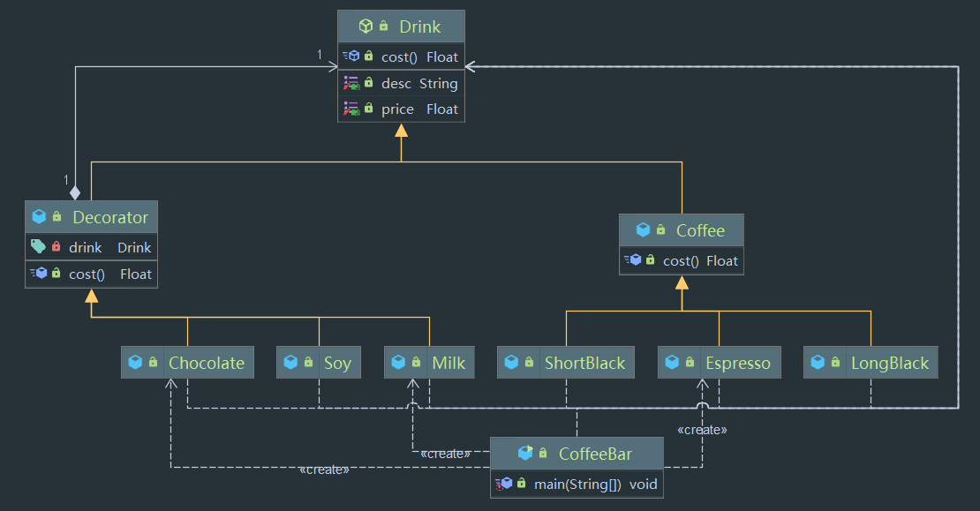980x511 pixels.
Task: Click the property icon beside desc String
Action: pos(351,82)
